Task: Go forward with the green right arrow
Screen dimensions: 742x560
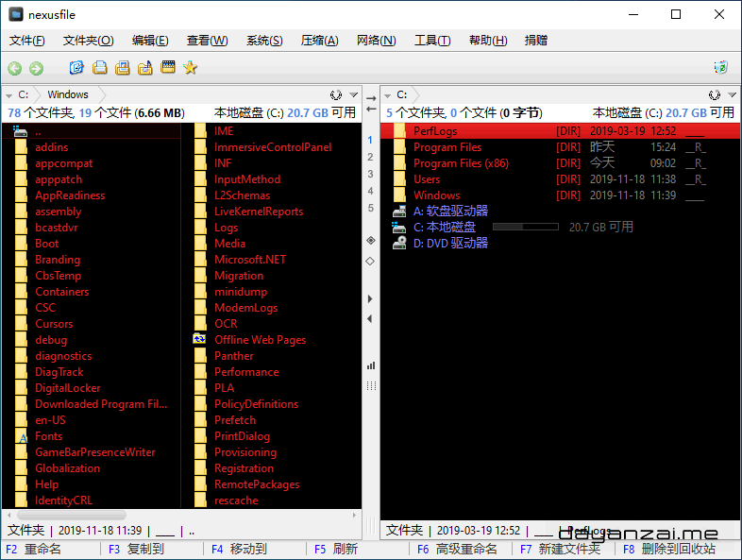Action: click(x=37, y=68)
